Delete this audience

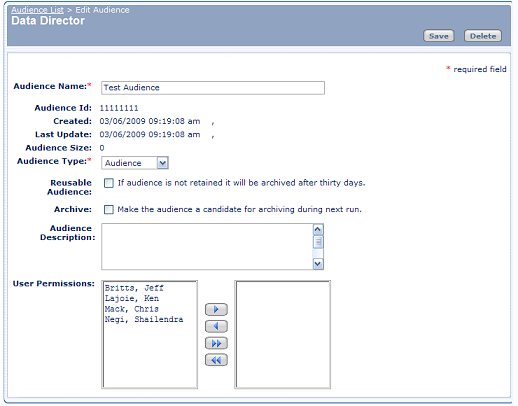pyautogui.click(x=483, y=36)
